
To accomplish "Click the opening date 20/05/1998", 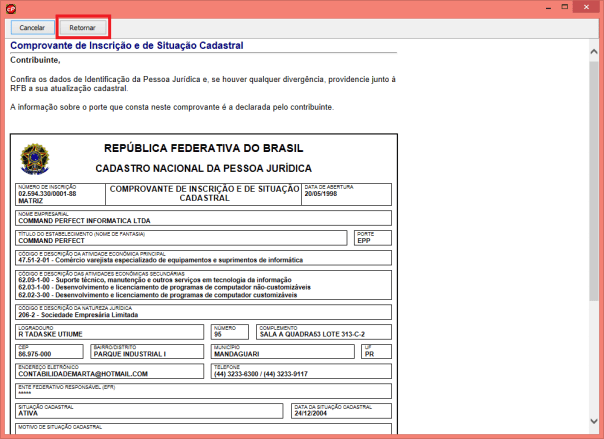I will click(321, 194).
